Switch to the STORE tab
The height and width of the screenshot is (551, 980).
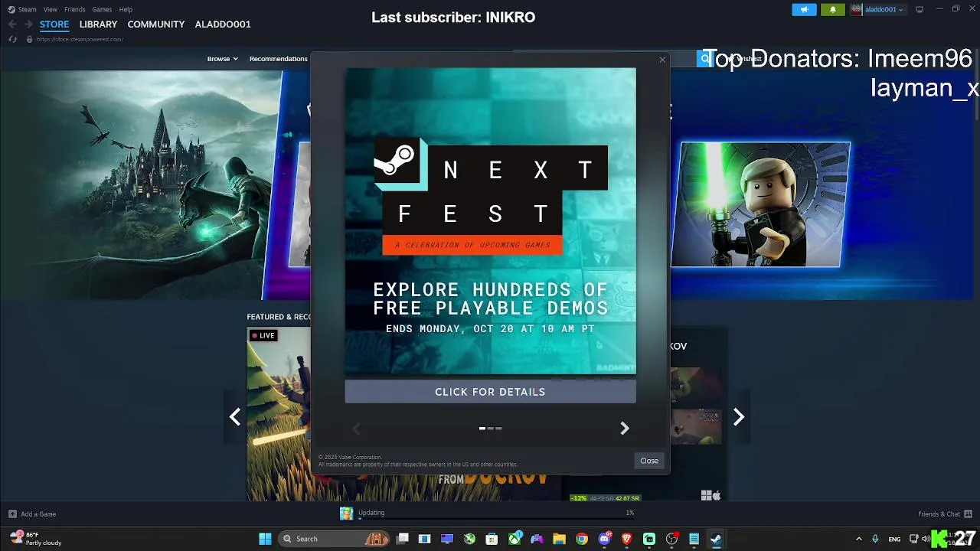54,24
